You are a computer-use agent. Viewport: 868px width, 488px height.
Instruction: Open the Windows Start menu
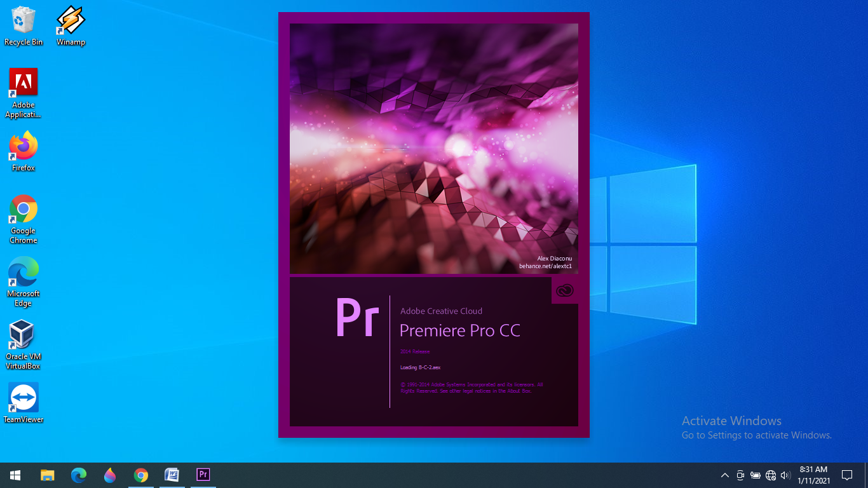coord(15,475)
